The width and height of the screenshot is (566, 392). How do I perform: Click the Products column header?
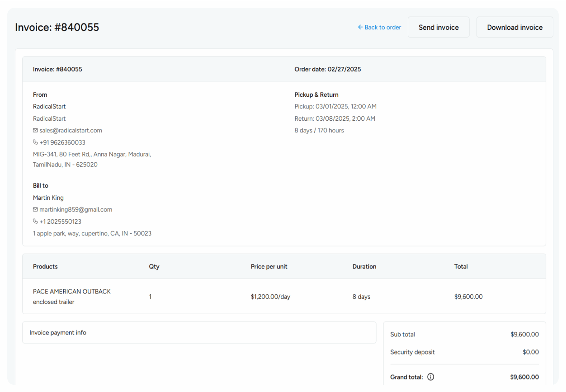click(x=45, y=266)
